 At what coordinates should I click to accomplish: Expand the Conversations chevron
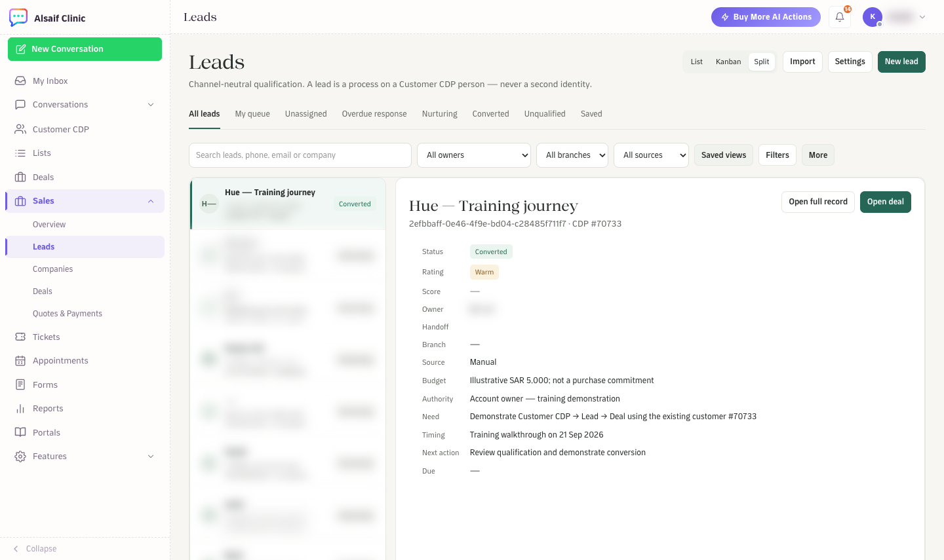pyautogui.click(x=151, y=105)
